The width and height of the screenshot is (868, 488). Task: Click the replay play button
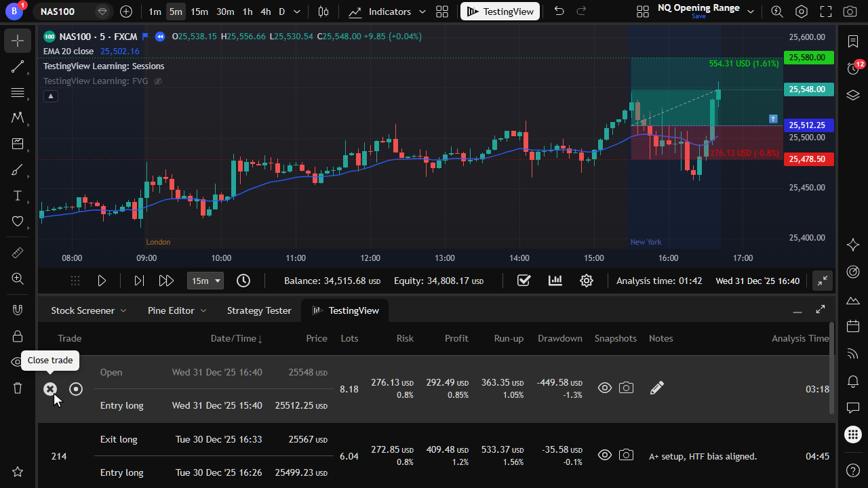click(102, 281)
